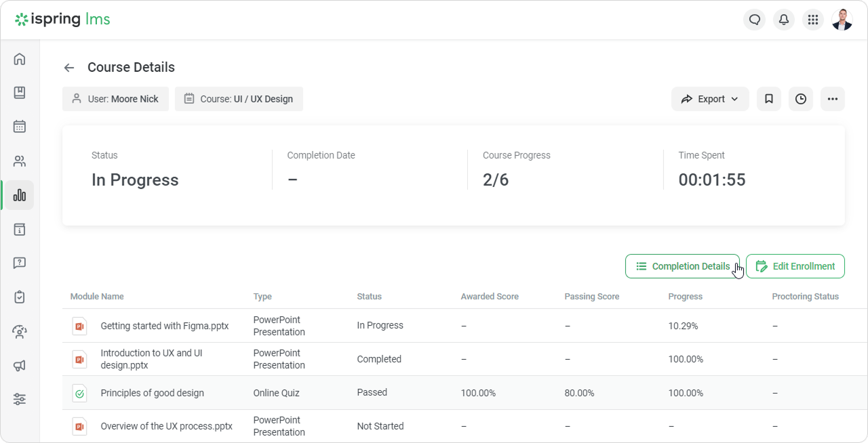The image size is (868, 443).
Task: Open the chat messages icon
Action: [x=754, y=20]
